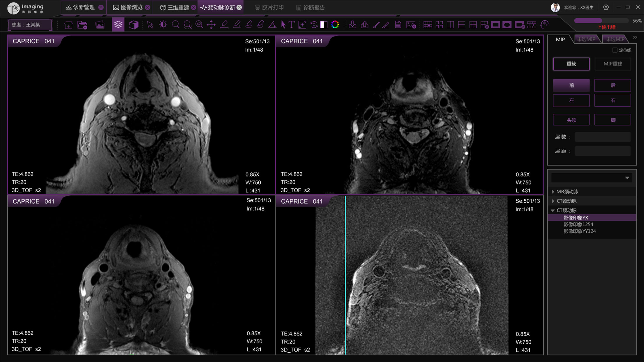
Task: Open the settings gear icon
Action: pyautogui.click(x=606, y=7)
